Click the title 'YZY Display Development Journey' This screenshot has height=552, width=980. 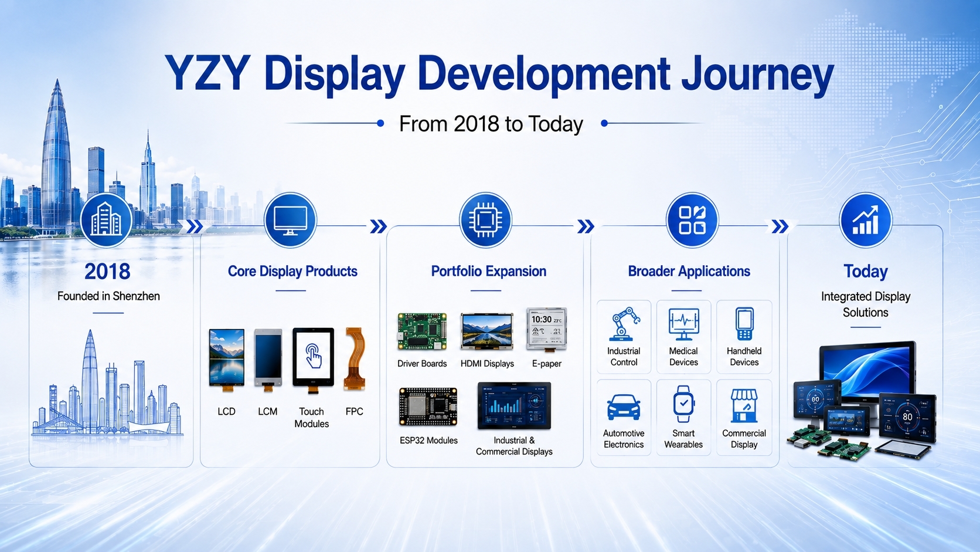tap(499, 74)
